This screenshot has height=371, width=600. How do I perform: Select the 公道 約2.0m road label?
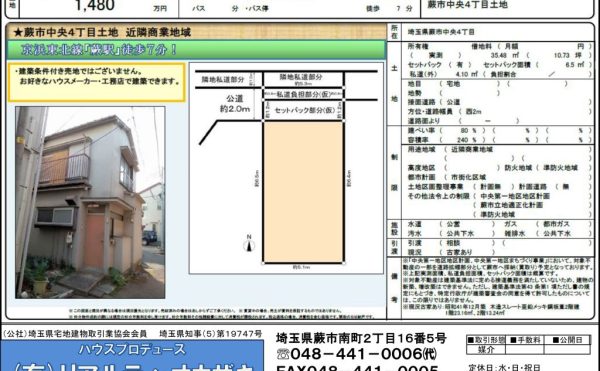[235, 104]
